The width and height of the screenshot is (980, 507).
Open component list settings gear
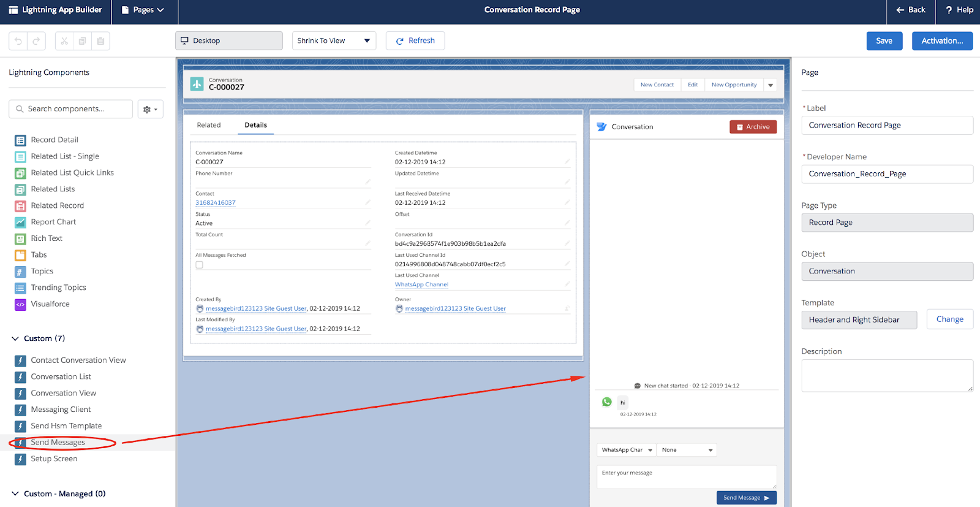point(150,109)
